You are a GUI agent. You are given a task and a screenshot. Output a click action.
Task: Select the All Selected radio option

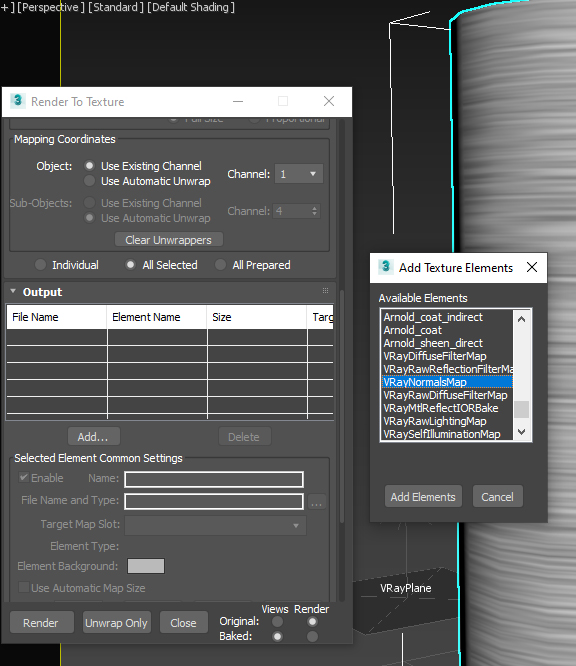[130, 265]
